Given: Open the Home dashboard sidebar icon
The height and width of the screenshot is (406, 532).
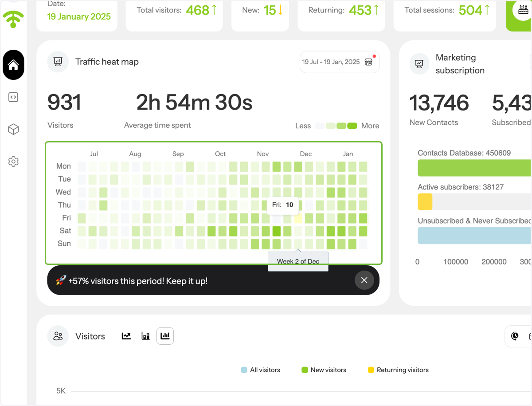Looking at the screenshot, I should click(x=13, y=65).
